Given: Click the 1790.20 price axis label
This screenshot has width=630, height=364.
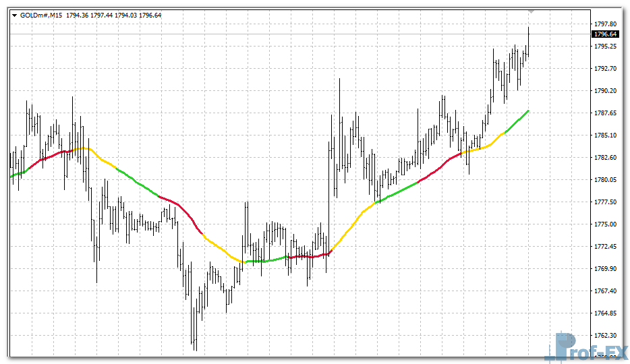Looking at the screenshot, I should pos(606,90).
